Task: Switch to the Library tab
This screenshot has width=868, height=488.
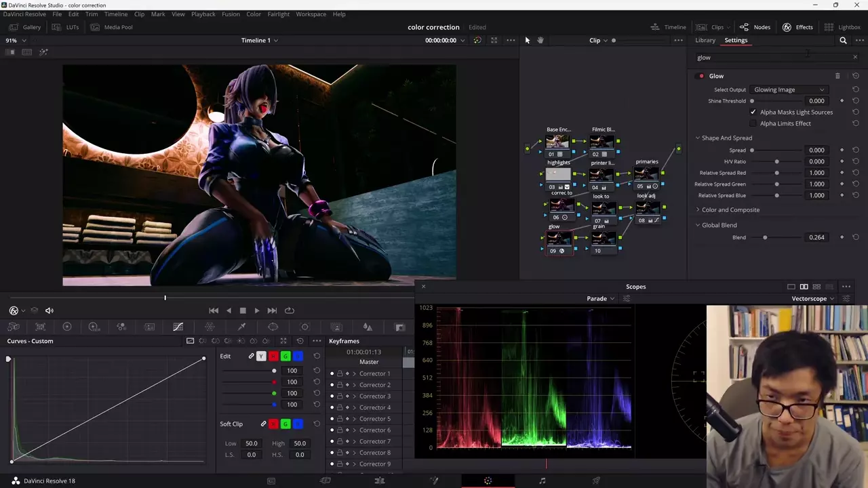Action: tap(705, 41)
